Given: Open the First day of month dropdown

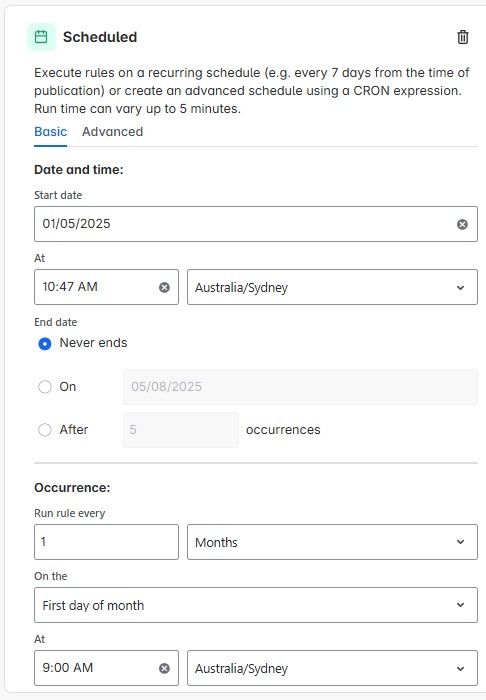Looking at the screenshot, I should 256,605.
